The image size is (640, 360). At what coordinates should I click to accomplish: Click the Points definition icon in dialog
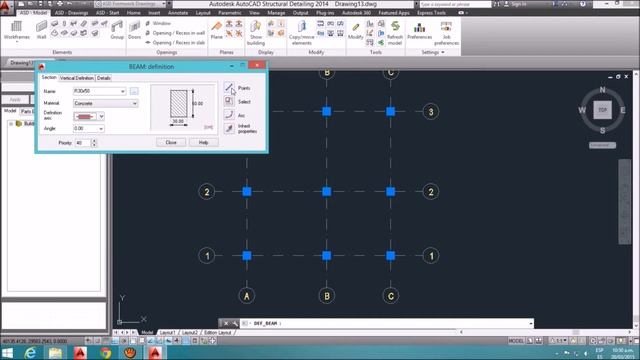click(229, 88)
